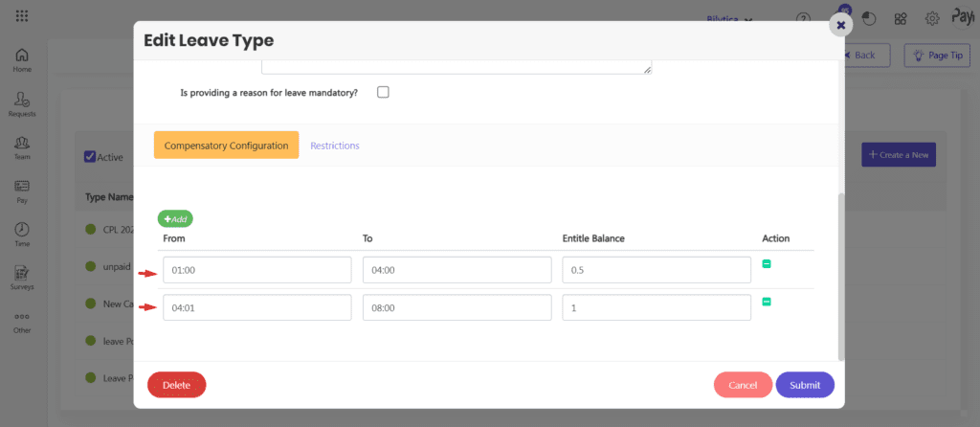Remove the 01:00 to 04:00 row
Viewport: 980px width, 427px height.
coord(767,263)
